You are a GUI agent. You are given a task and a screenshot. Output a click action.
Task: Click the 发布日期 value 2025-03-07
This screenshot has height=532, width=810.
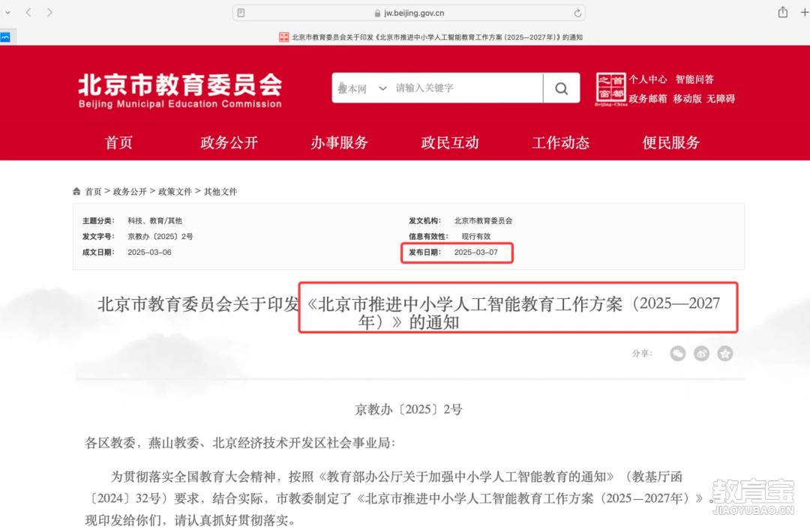475,253
